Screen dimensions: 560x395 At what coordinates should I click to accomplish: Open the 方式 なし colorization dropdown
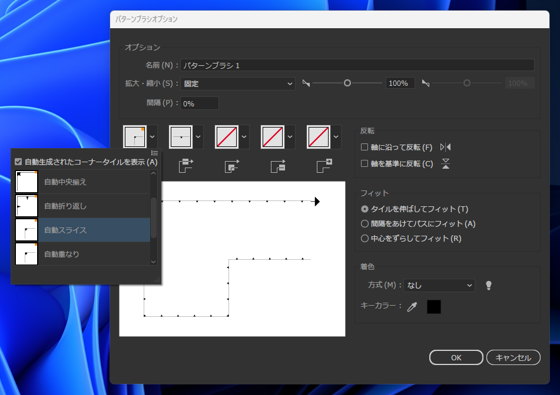click(439, 285)
